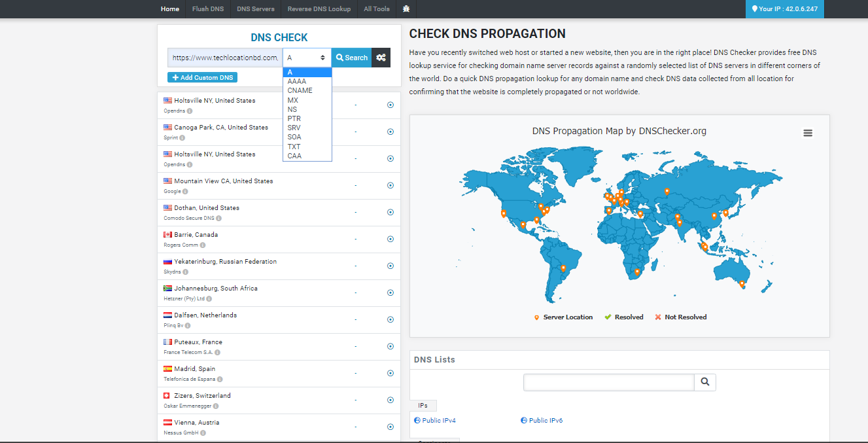Open the settings gears icon beside Search
Viewport: 868px width, 443px height.
[381, 58]
